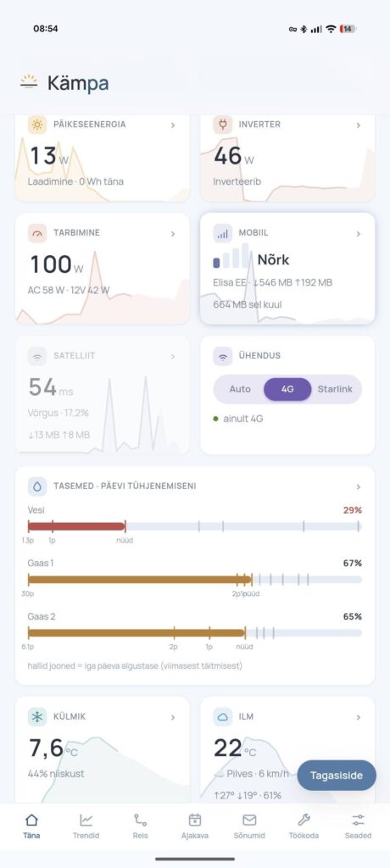Tap the Vesi level bar
This screenshot has width=390, height=868.
pyautogui.click(x=194, y=526)
